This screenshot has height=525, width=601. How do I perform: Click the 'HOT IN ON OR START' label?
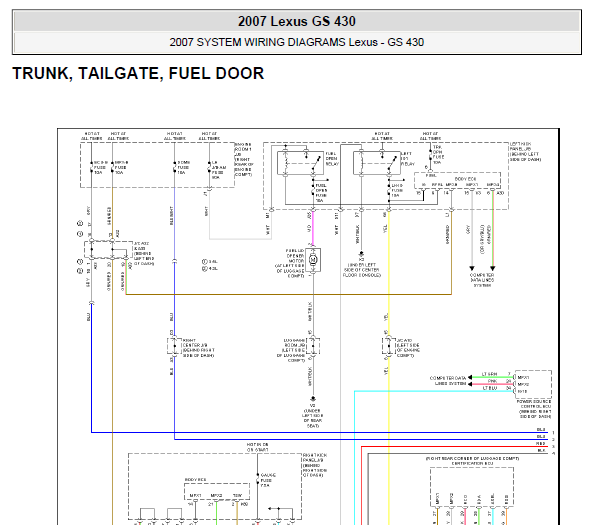(x=258, y=447)
